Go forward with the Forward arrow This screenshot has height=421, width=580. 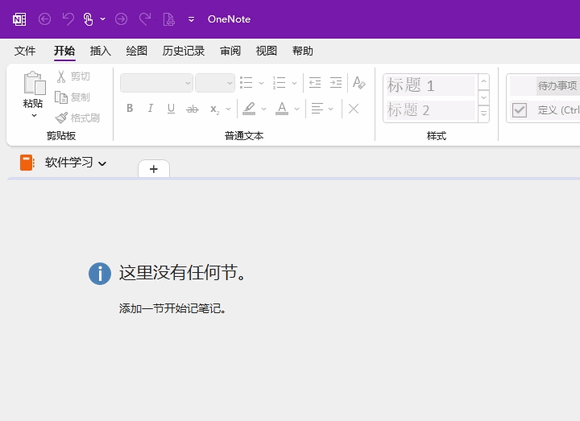121,19
